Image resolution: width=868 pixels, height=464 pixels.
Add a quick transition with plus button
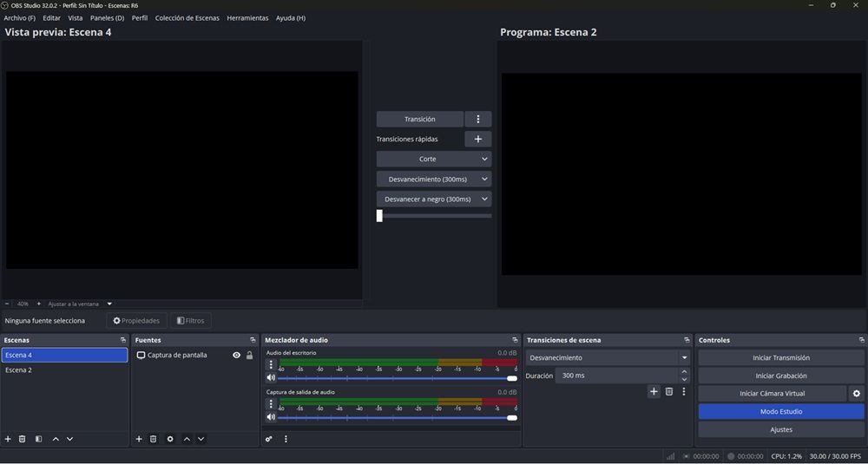tap(478, 139)
